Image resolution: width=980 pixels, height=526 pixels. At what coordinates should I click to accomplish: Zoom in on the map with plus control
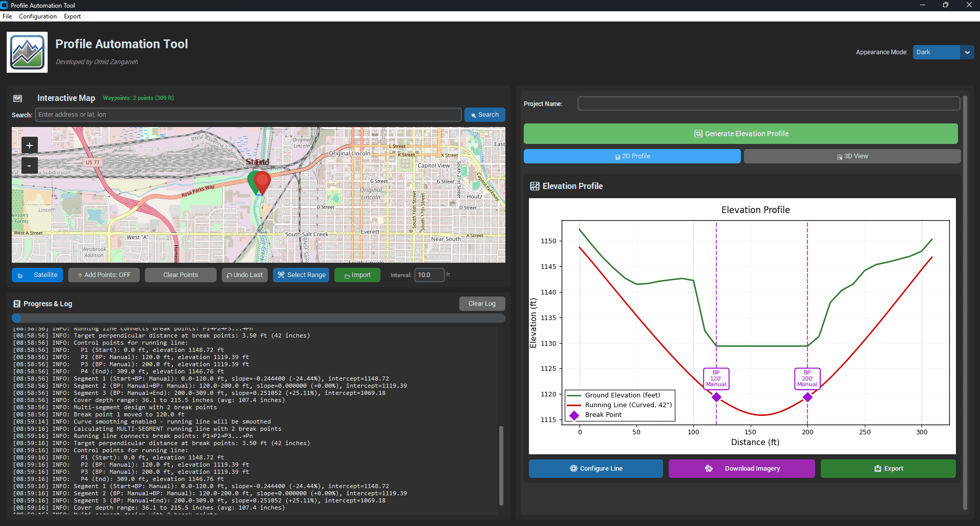pos(29,145)
